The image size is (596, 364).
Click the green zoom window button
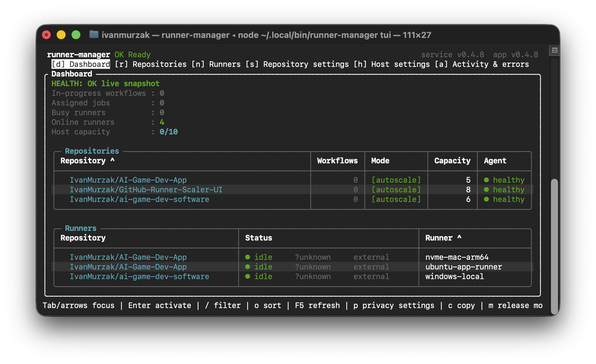76,34
